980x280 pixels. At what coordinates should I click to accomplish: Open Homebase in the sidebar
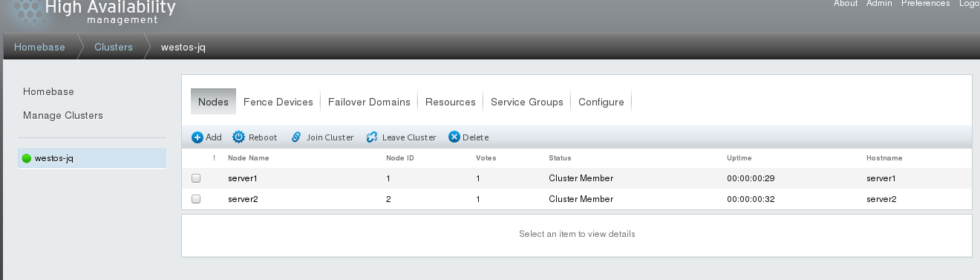[48, 91]
